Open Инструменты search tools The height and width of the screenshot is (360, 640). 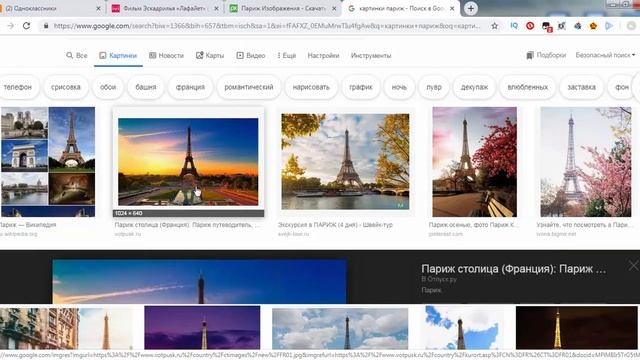click(371, 55)
